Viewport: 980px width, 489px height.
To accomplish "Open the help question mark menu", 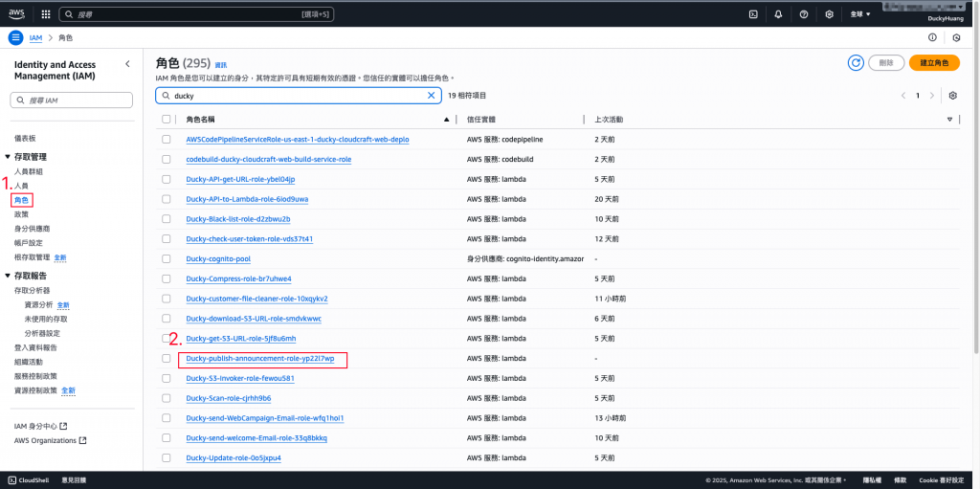I will [x=804, y=14].
